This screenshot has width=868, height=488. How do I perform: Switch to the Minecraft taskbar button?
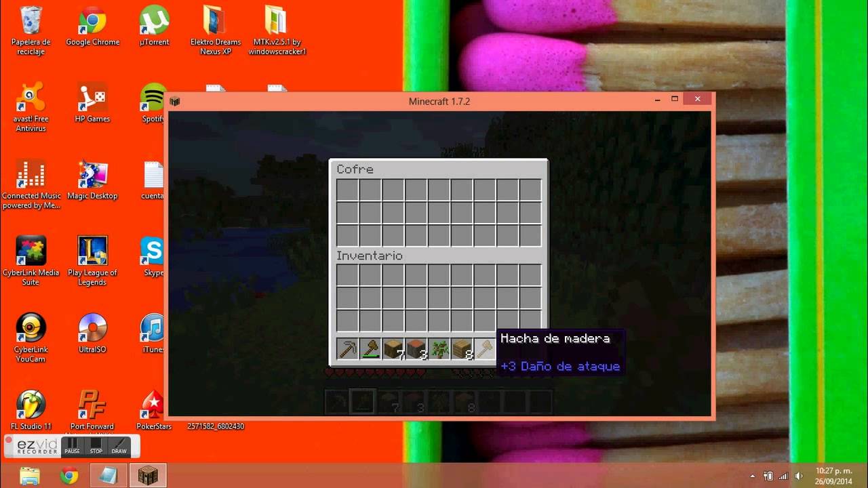click(x=148, y=476)
